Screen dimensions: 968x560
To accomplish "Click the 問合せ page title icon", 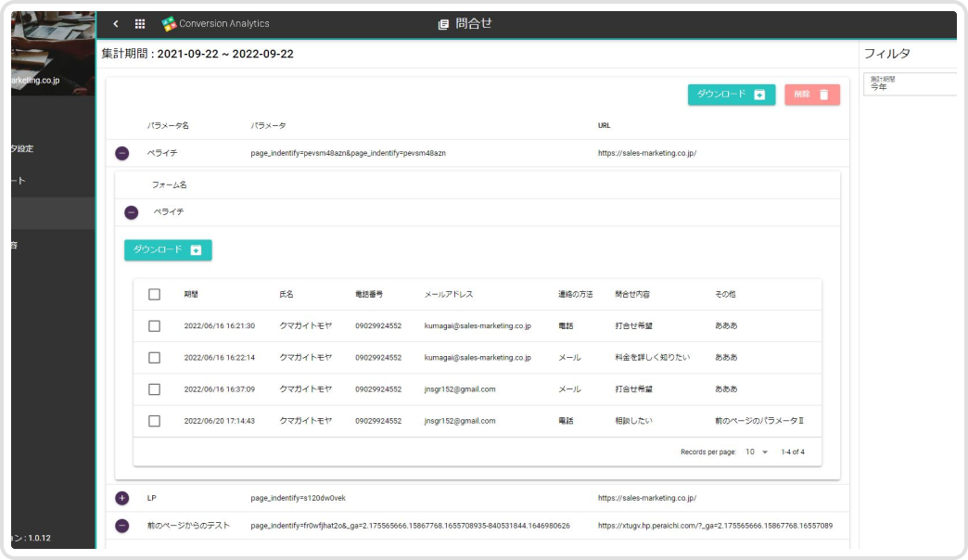I will click(443, 24).
